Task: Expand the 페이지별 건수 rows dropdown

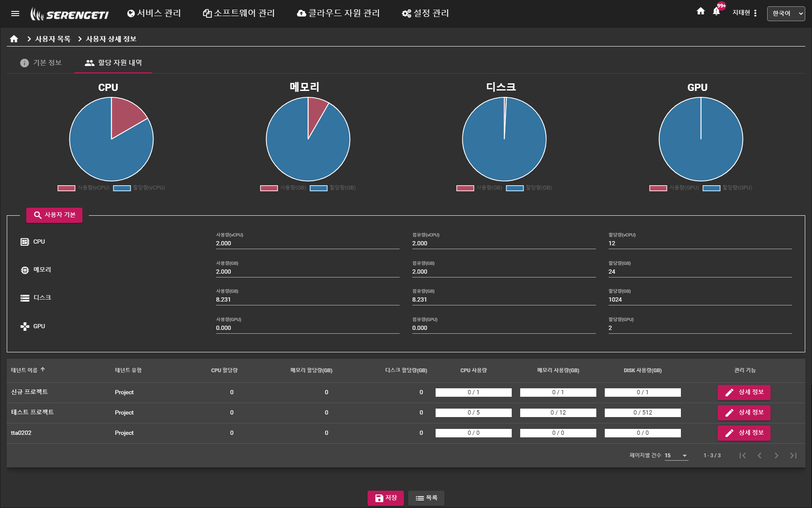Action: click(x=676, y=456)
